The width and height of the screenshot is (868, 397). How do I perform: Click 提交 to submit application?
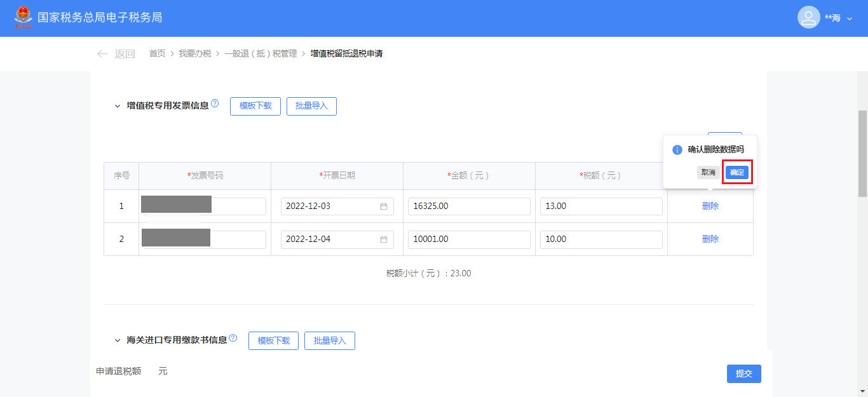[x=743, y=373]
